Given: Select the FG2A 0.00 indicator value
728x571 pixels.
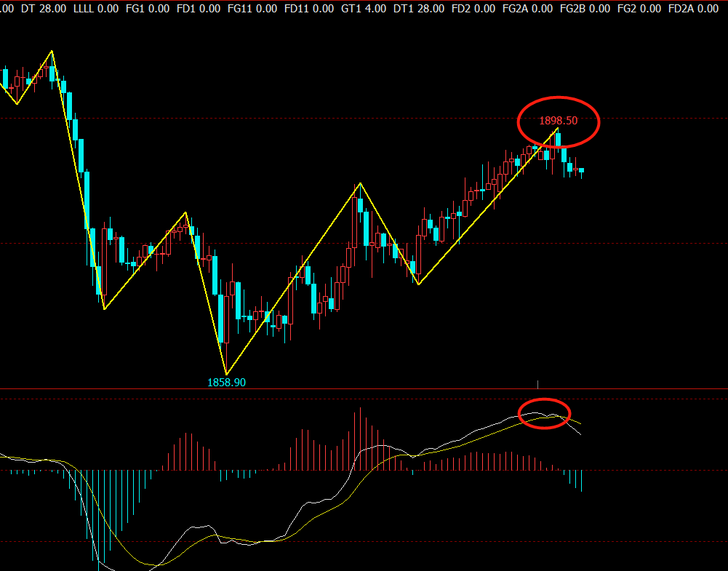Looking at the screenshot, I should tap(528, 8).
